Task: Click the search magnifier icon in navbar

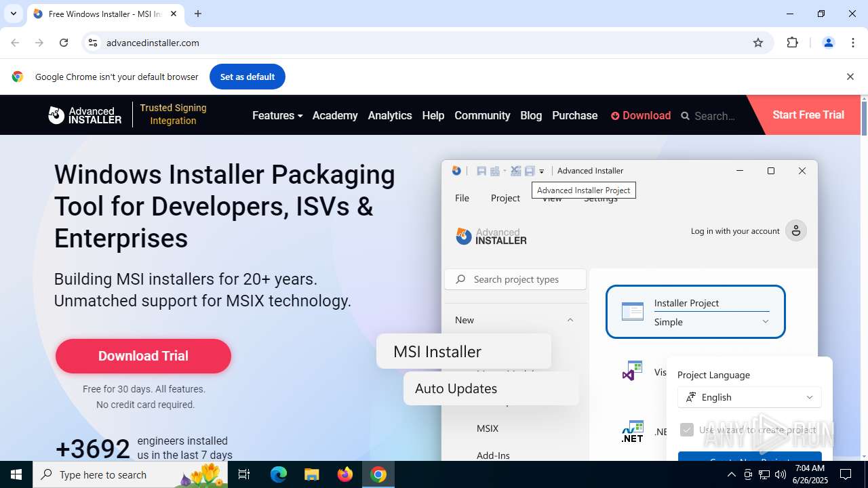Action: click(x=686, y=116)
